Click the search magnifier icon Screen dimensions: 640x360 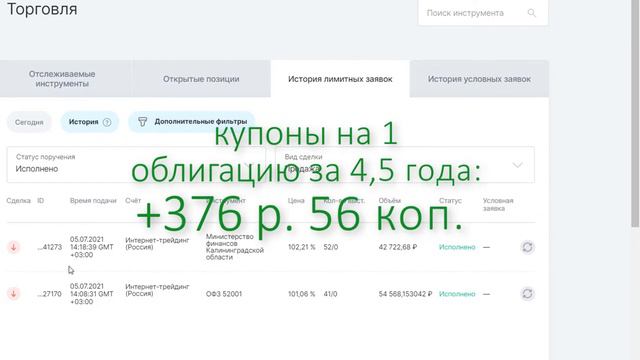pyautogui.click(x=531, y=13)
